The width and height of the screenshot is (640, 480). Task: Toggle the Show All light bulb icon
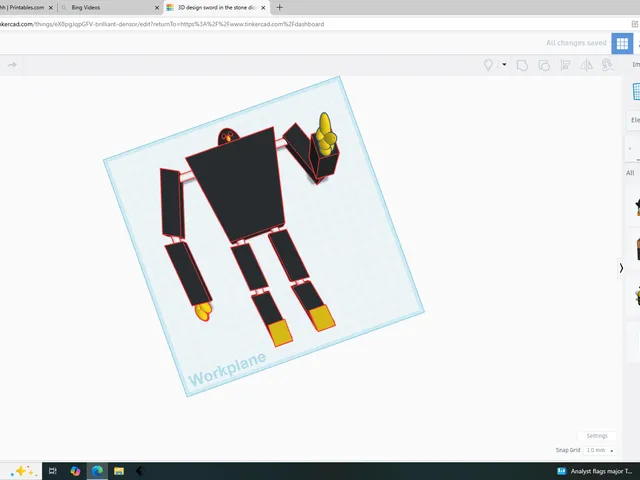coord(488,65)
